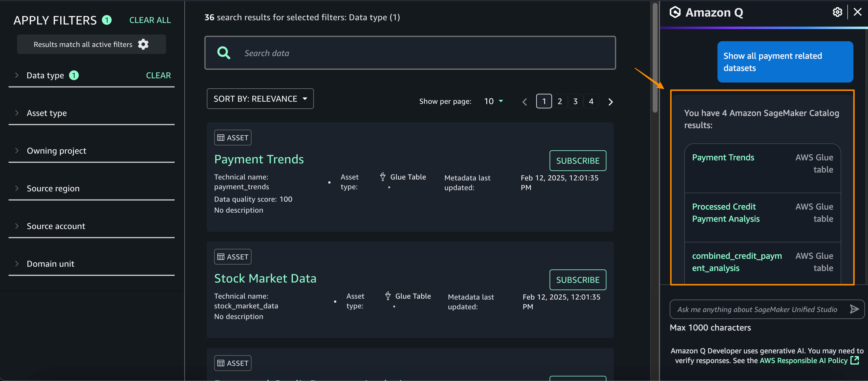The height and width of the screenshot is (381, 868).
Task: Expand the Source region filter
Action: [53, 188]
